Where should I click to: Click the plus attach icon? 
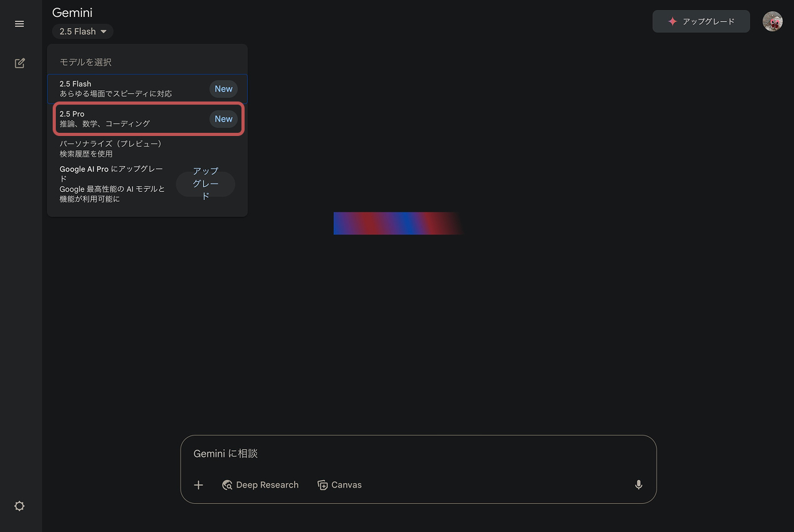point(198,485)
